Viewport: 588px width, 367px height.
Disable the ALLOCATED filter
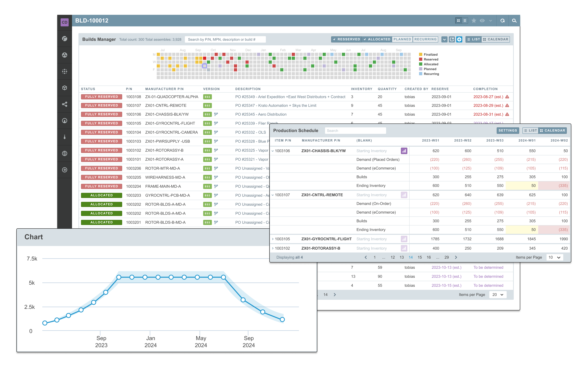[377, 39]
